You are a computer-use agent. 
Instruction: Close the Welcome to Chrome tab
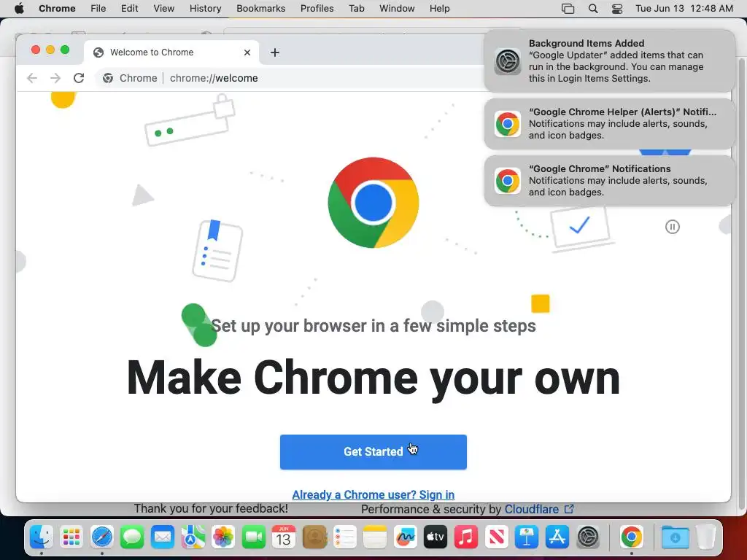pyautogui.click(x=247, y=52)
